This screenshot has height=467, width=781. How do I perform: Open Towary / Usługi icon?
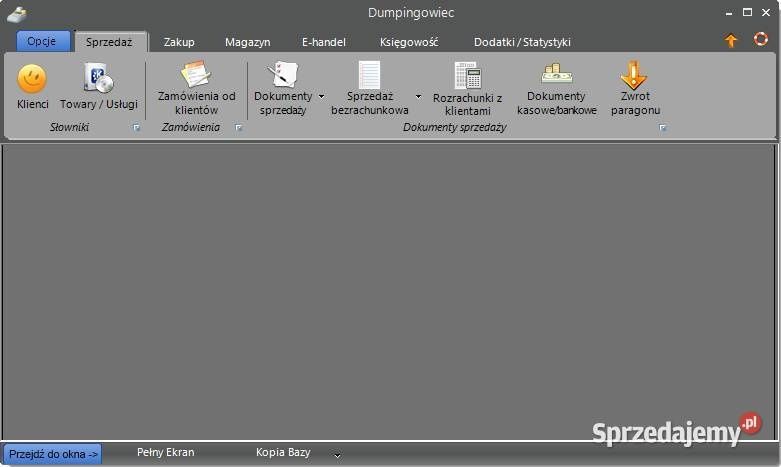98,78
